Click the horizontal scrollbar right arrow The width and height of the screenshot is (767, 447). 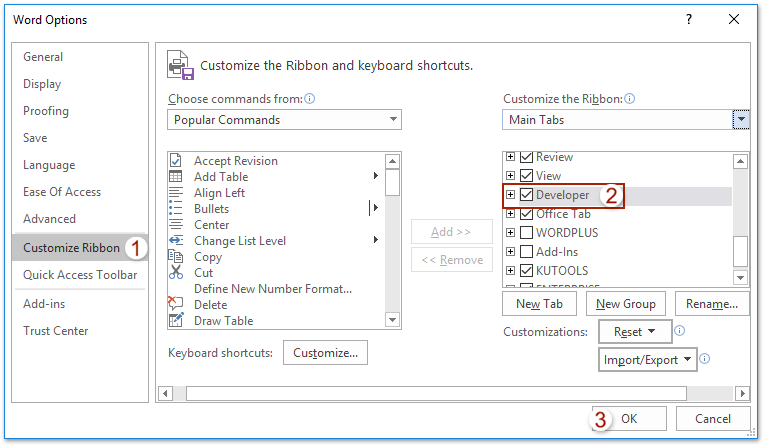[x=743, y=393]
